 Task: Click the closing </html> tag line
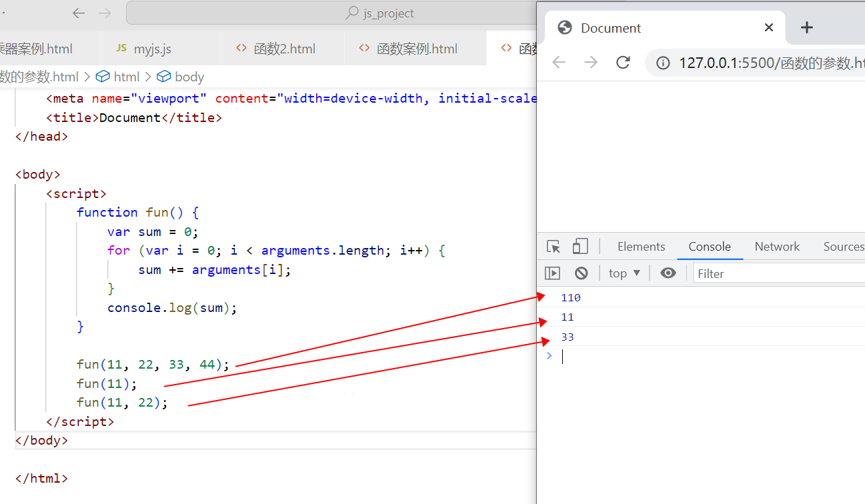pos(41,479)
